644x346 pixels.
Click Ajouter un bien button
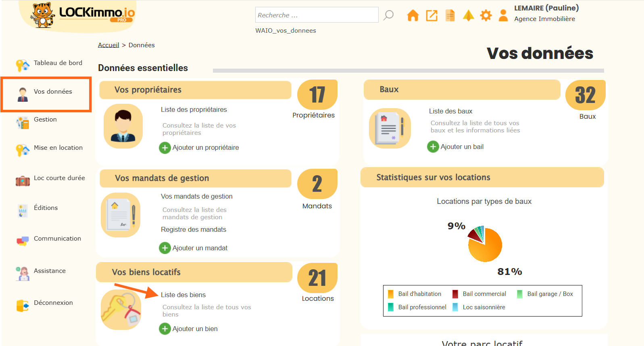(195, 329)
